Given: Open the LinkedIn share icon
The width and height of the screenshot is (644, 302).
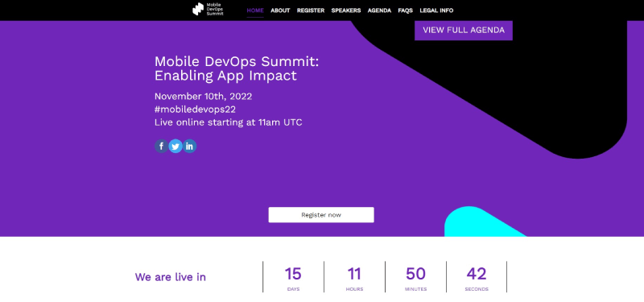Looking at the screenshot, I should (x=189, y=146).
